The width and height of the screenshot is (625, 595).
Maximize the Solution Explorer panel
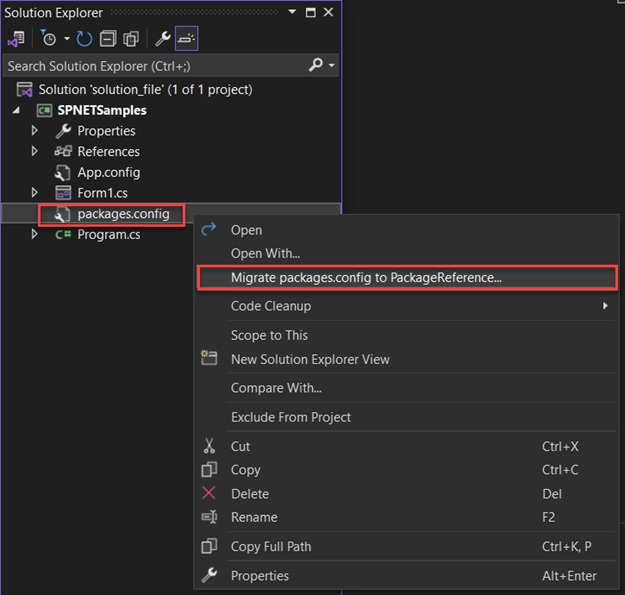(x=311, y=12)
